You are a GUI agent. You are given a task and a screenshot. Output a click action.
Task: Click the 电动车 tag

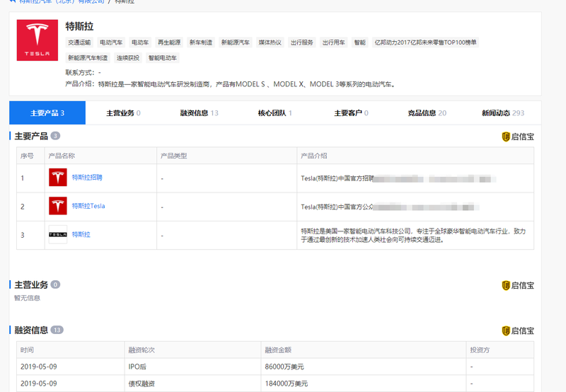point(140,42)
